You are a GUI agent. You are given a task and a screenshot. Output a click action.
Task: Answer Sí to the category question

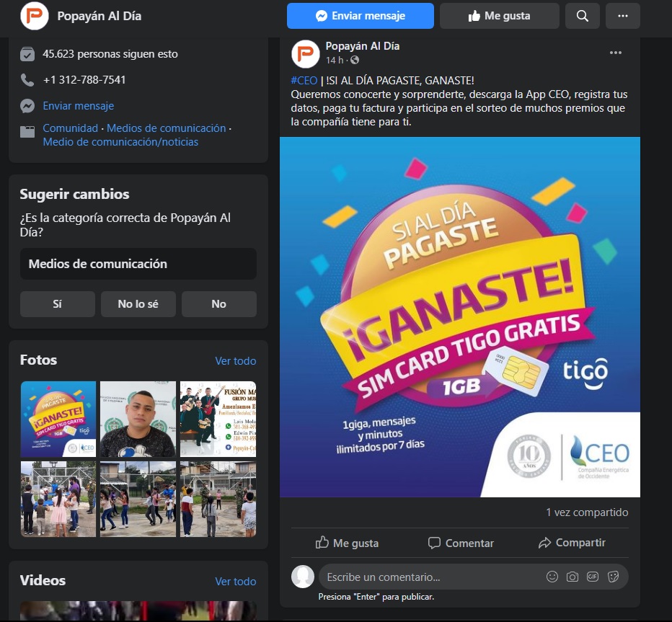coord(58,304)
